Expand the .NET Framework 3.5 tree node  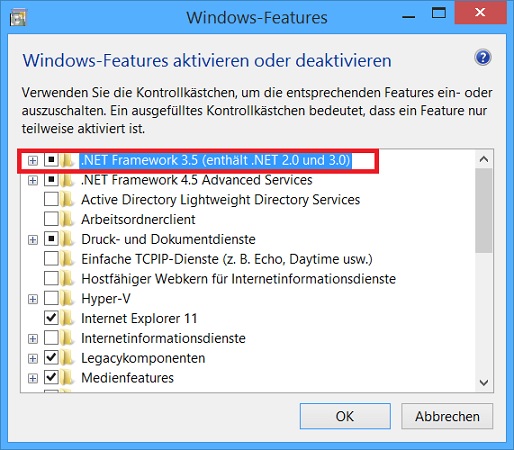point(33,161)
